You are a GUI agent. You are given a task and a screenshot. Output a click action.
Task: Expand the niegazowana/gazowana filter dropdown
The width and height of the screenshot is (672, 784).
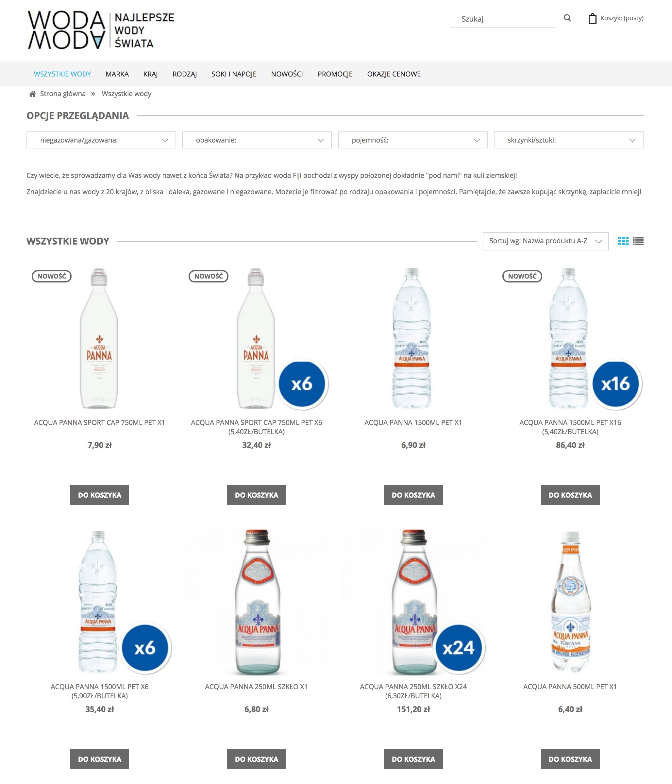101,140
